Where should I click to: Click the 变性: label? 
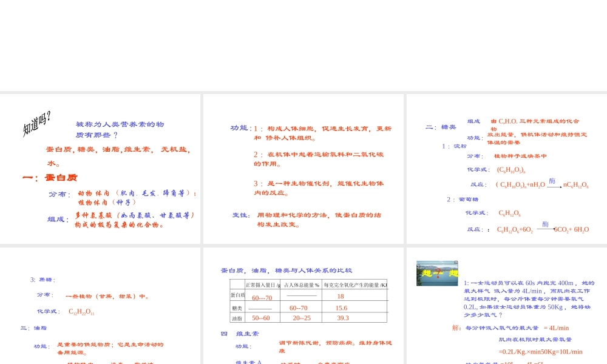pos(241,215)
